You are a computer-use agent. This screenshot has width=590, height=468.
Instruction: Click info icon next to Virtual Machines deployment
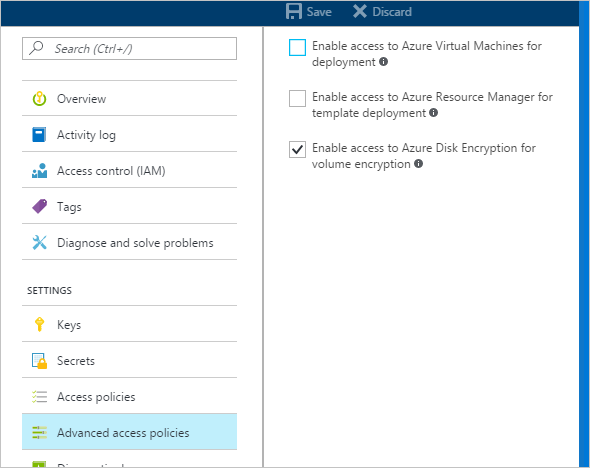click(383, 61)
